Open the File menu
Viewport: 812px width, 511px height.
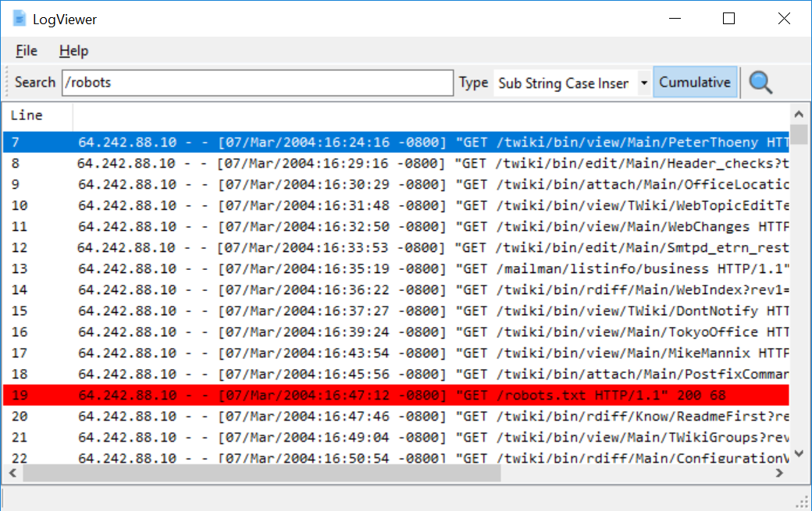coord(26,51)
